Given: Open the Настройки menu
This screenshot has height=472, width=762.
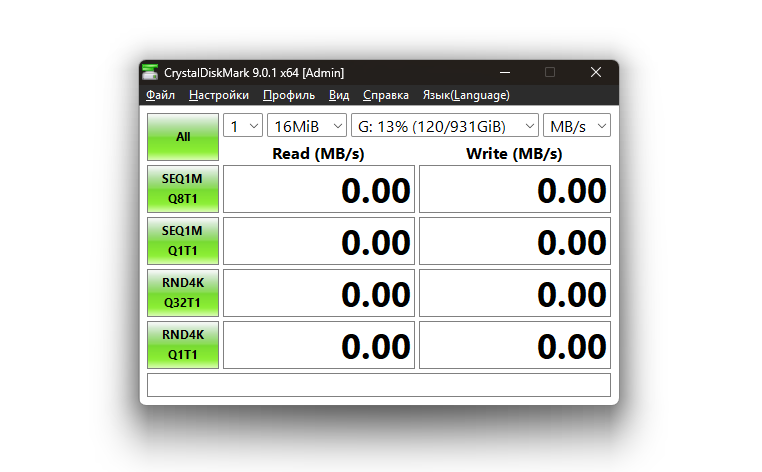Looking at the screenshot, I should (219, 95).
